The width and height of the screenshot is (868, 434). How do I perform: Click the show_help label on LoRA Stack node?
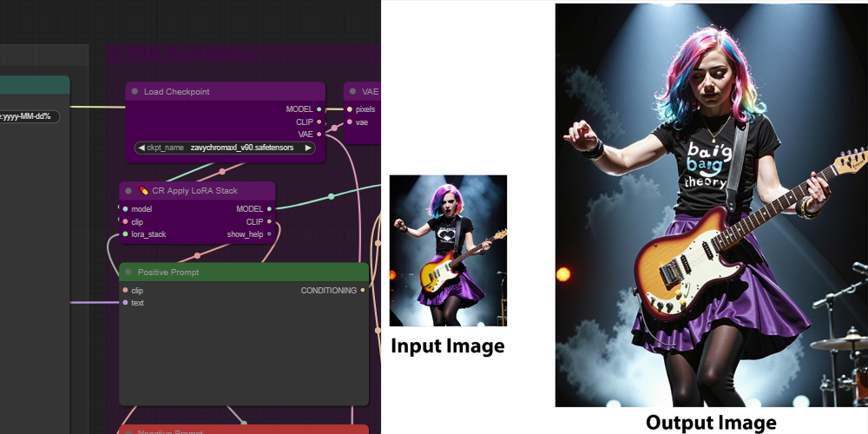(245, 234)
